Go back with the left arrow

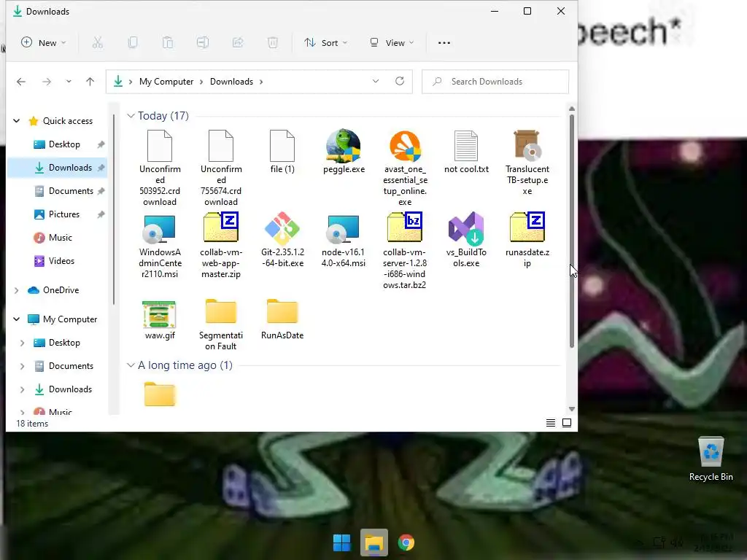[x=21, y=82]
